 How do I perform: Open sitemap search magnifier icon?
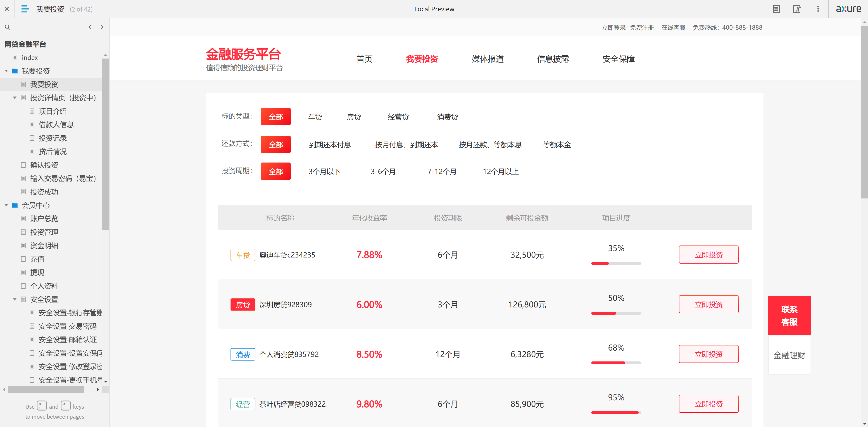7,27
